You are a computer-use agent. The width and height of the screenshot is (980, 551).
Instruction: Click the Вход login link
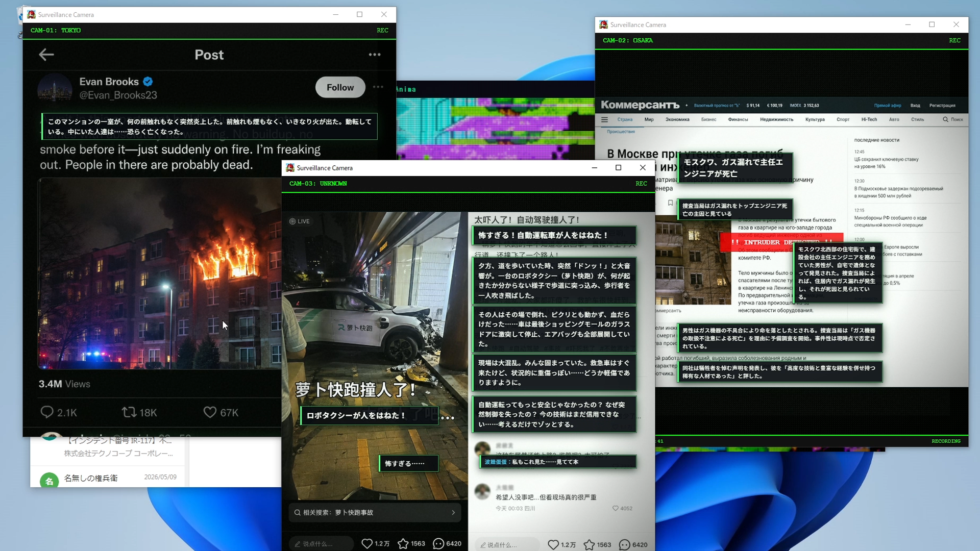915,106
